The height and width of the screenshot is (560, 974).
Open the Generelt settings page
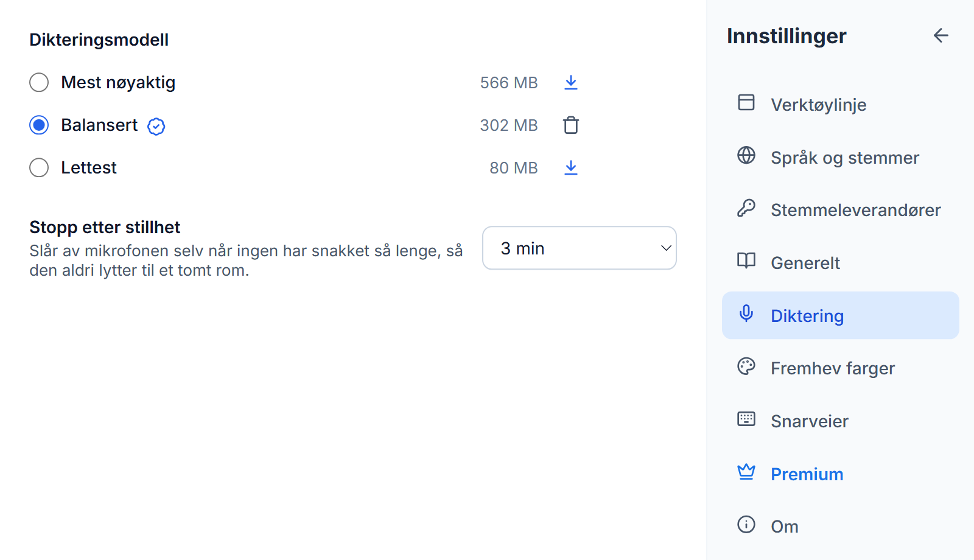coord(840,263)
